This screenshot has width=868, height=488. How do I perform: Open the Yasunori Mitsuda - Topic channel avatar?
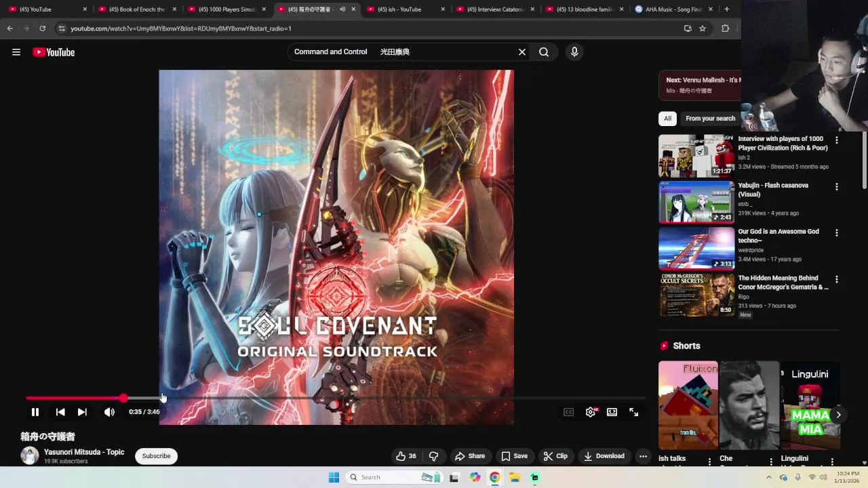pos(29,455)
